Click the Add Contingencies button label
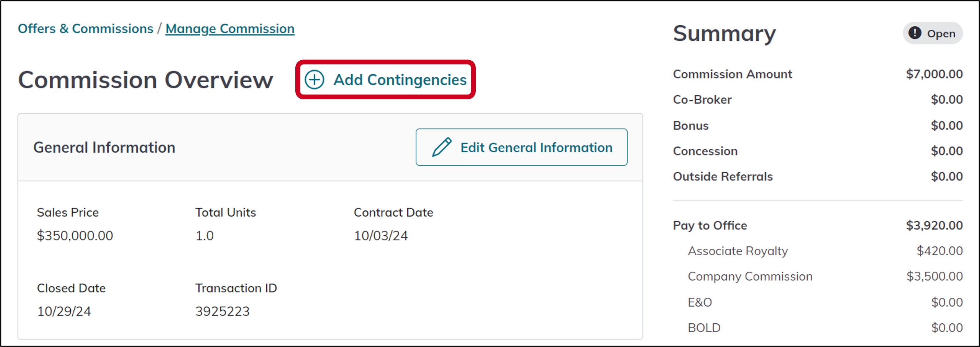This screenshot has width=980, height=347. click(x=400, y=80)
